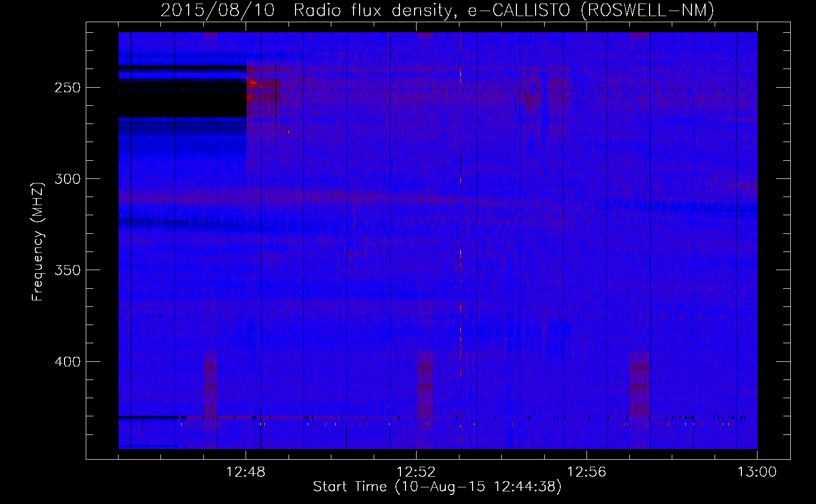Click the 12:48 time tick label

pos(246,472)
